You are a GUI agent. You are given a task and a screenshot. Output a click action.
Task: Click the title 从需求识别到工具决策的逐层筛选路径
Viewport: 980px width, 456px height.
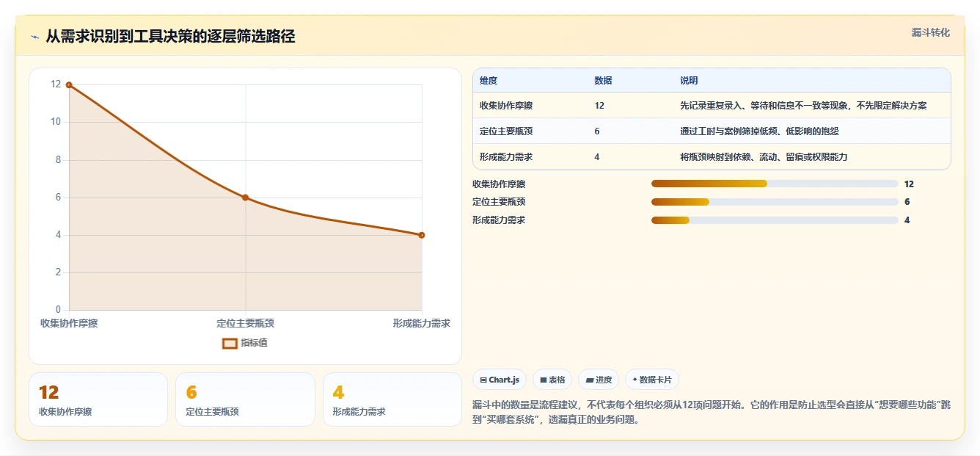pyautogui.click(x=170, y=37)
